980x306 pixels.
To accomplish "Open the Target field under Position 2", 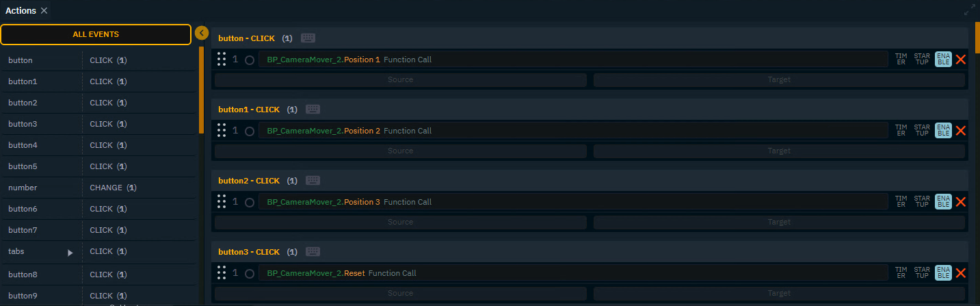I will point(779,151).
